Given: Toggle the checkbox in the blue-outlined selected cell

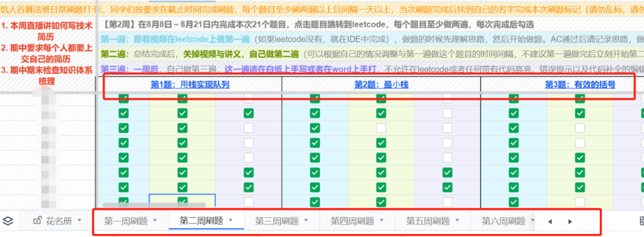Looking at the screenshot, I should [x=182, y=201].
